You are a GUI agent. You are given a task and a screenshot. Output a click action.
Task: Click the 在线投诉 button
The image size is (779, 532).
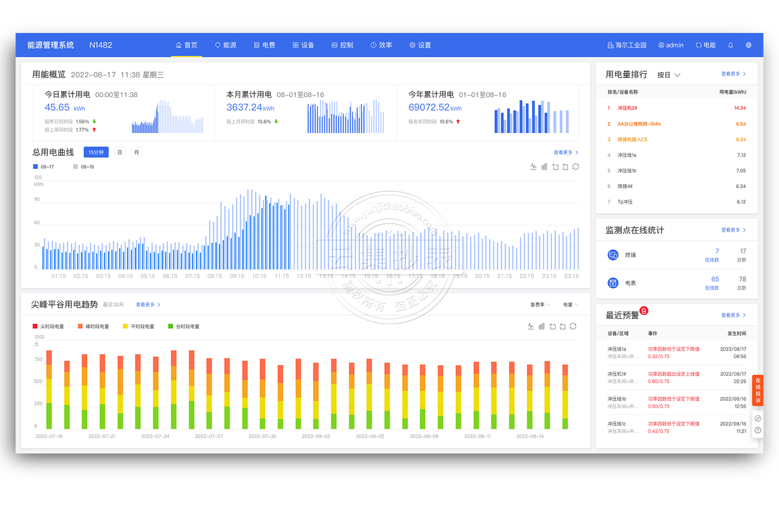tap(757, 390)
